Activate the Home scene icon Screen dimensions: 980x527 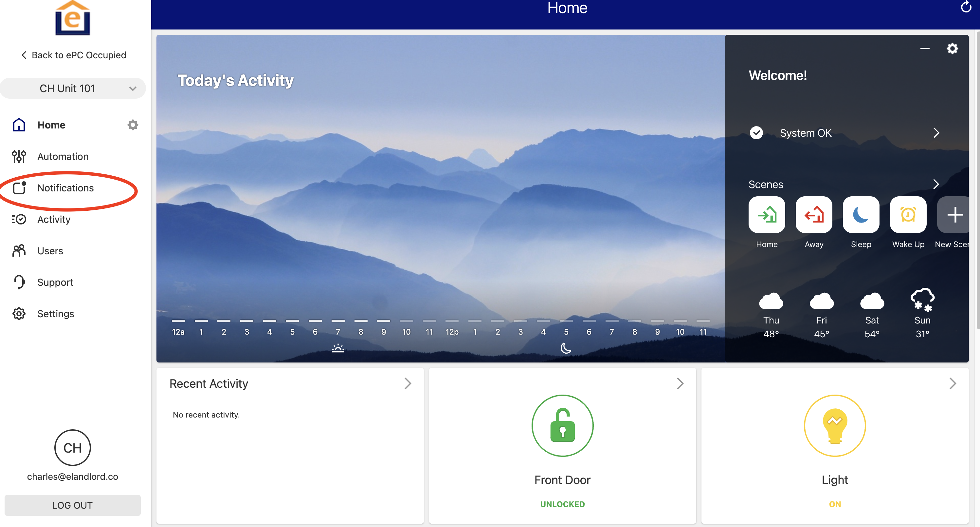pos(766,214)
